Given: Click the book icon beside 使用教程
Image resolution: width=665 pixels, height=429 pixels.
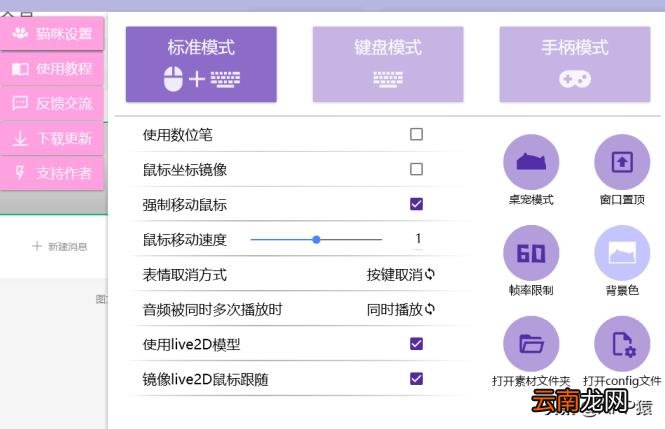Looking at the screenshot, I should [20, 69].
